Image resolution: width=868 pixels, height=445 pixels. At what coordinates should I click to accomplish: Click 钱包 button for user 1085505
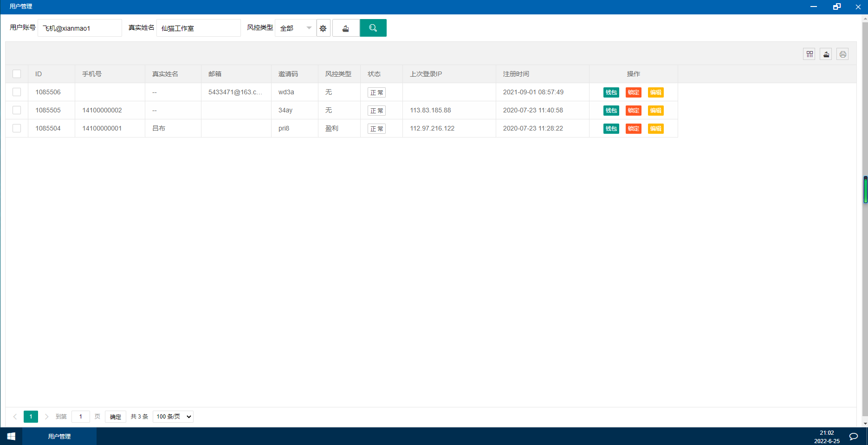[611, 111]
